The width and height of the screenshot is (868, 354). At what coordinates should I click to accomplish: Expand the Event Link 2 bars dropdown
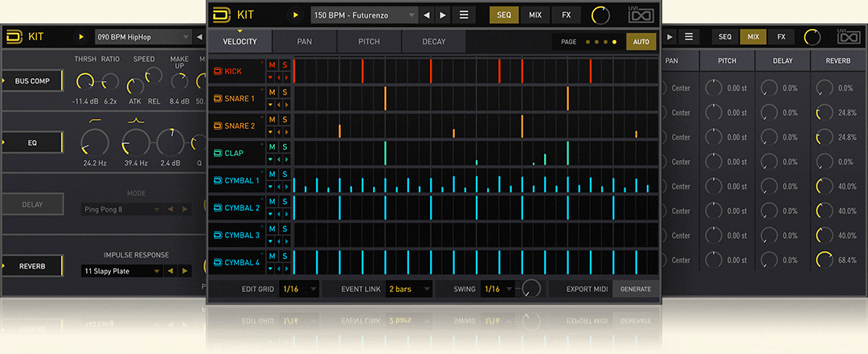[409, 289]
